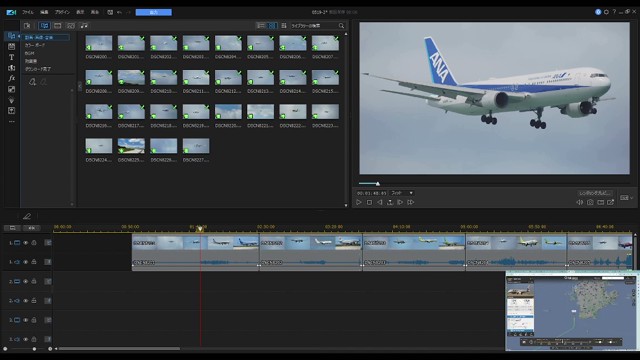This screenshot has width=640, height=360.
Task: Collapse the library side panel arrow
Action: point(80,87)
